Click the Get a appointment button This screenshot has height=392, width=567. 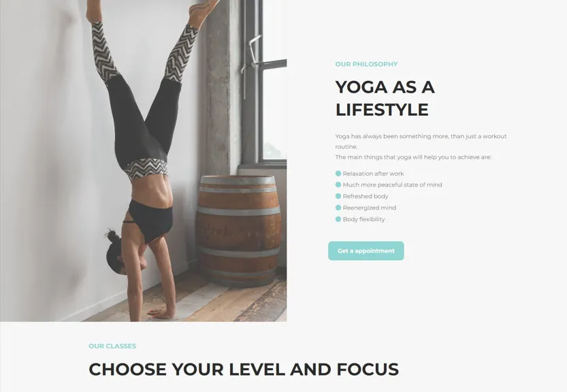point(366,251)
